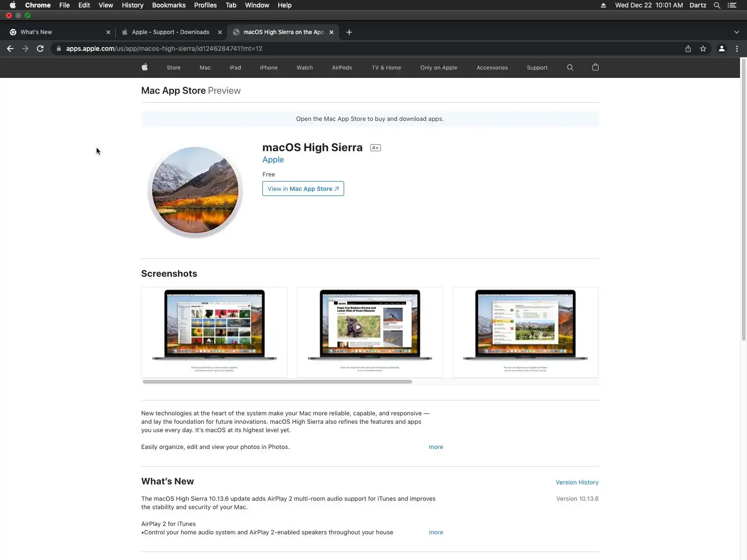This screenshot has height=560, width=747.
Task: Open the site search magnifier icon
Action: (570, 68)
